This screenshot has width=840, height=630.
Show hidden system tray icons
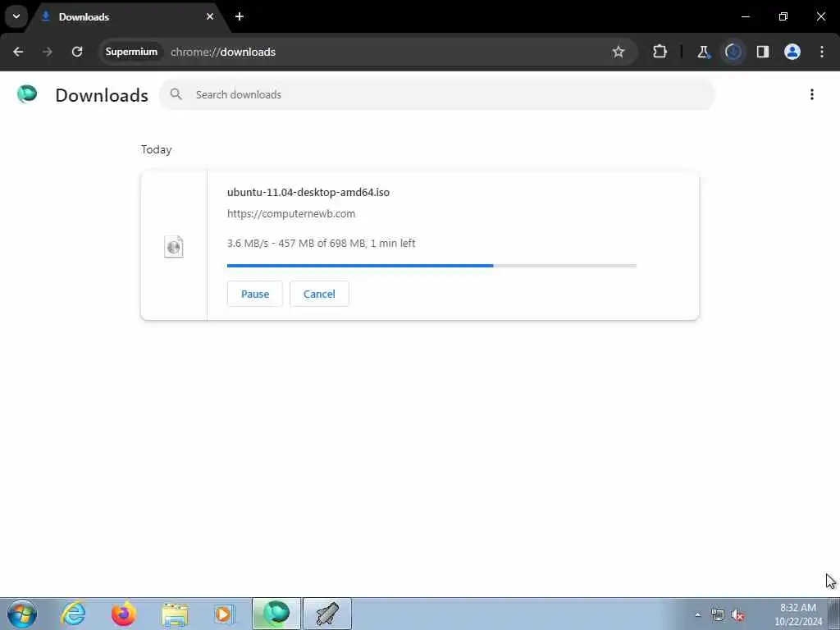coord(697,614)
